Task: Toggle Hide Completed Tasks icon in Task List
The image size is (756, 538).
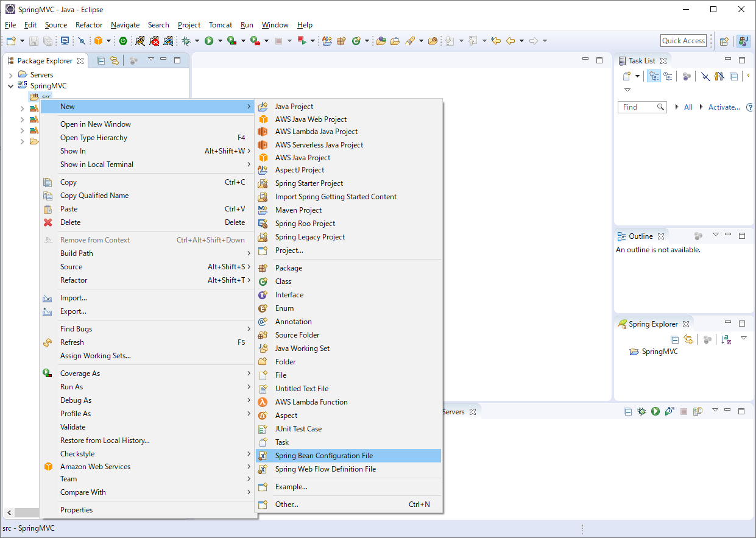Action: coord(705,76)
